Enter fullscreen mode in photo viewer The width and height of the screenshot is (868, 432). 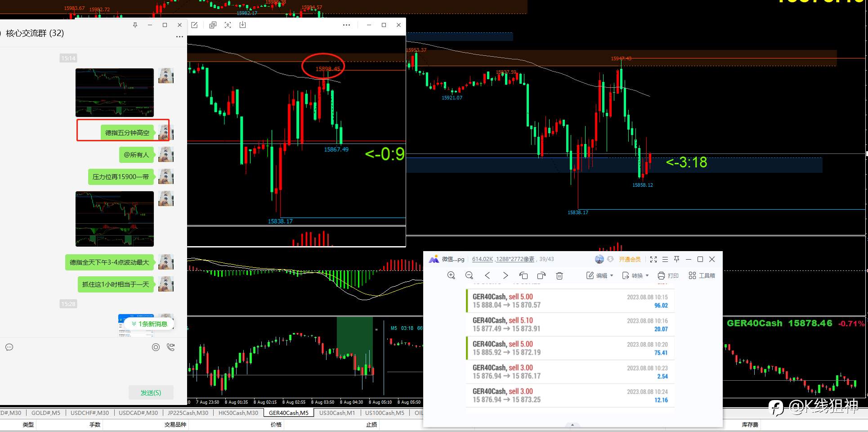653,259
